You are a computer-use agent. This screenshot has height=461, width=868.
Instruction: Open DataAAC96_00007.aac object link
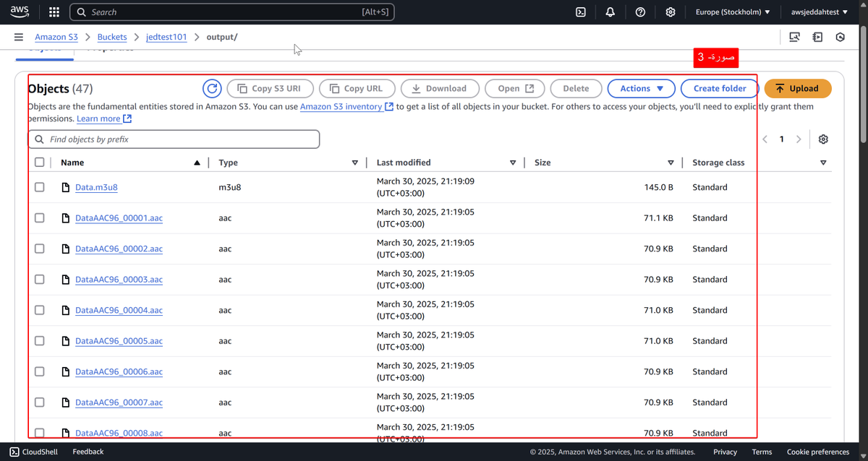(x=119, y=402)
